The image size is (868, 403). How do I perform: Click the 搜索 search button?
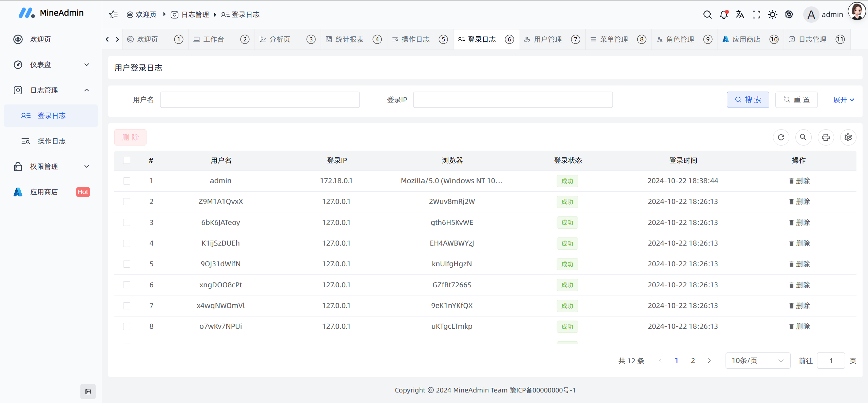[748, 99]
